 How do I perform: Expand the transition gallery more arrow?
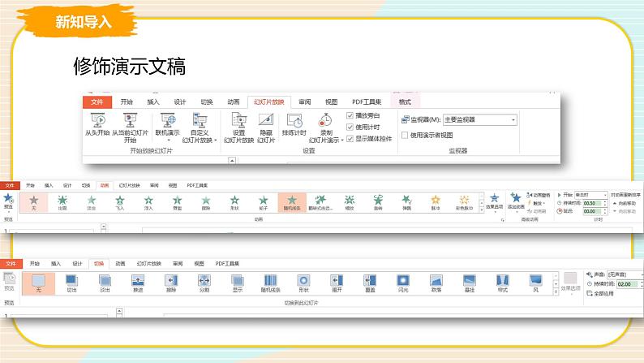[x=556, y=292]
